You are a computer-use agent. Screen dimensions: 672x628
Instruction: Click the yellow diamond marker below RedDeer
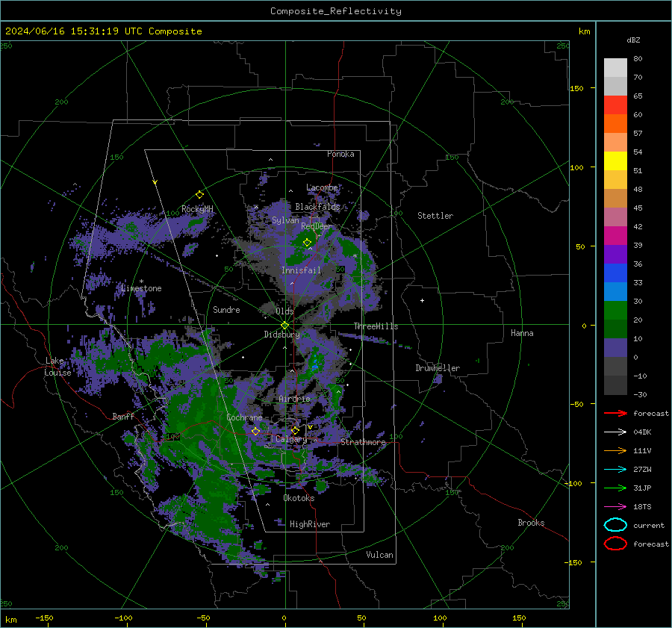307,243
